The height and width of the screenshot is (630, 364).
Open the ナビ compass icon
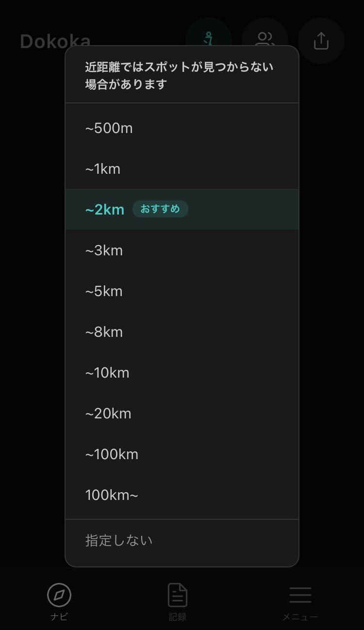point(59,595)
